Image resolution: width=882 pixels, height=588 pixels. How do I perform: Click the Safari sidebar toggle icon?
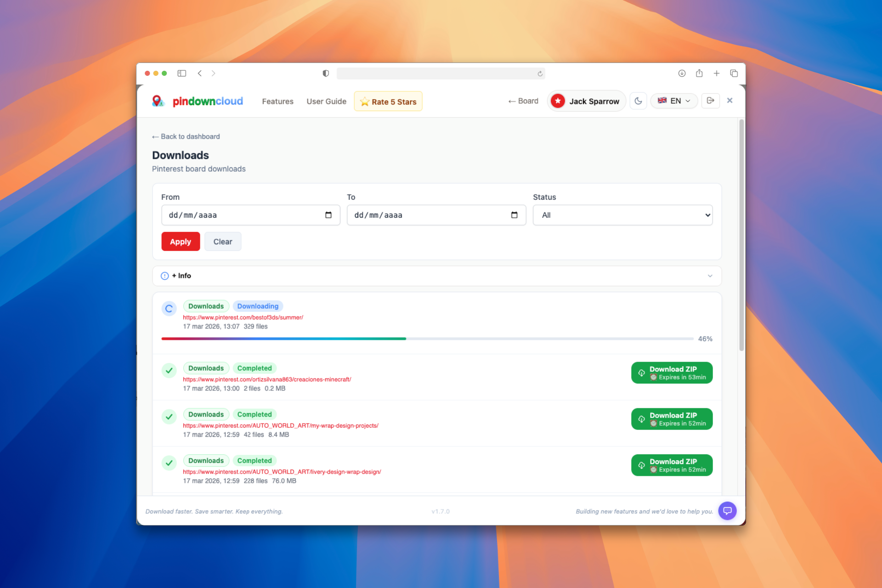(x=182, y=73)
